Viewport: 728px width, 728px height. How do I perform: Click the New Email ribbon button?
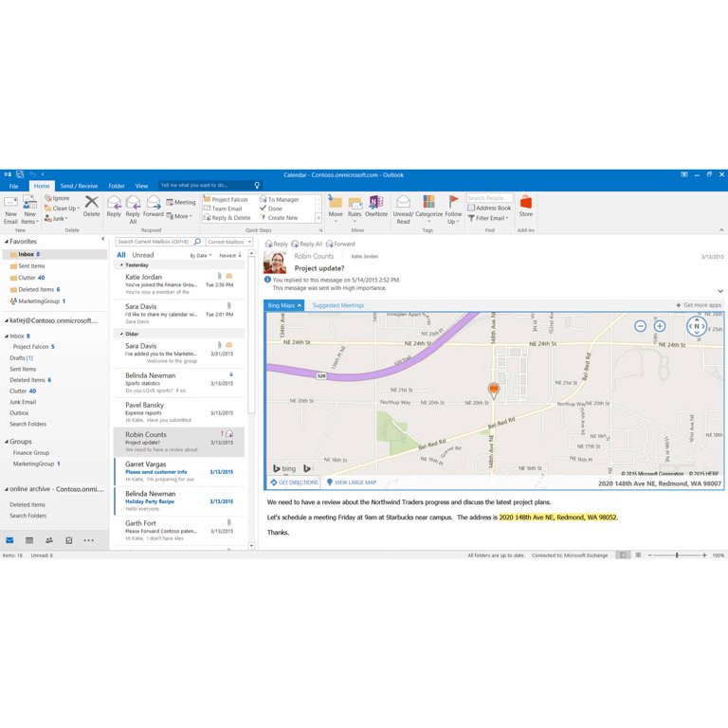10,209
